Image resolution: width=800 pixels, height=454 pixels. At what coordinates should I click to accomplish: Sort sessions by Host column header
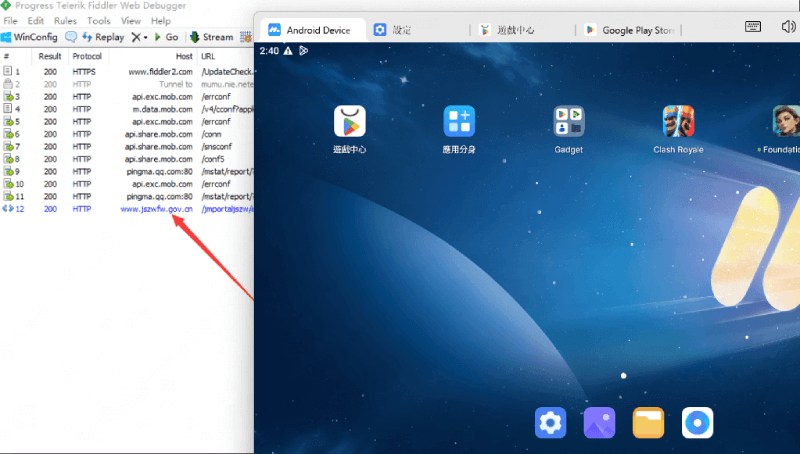(153, 56)
